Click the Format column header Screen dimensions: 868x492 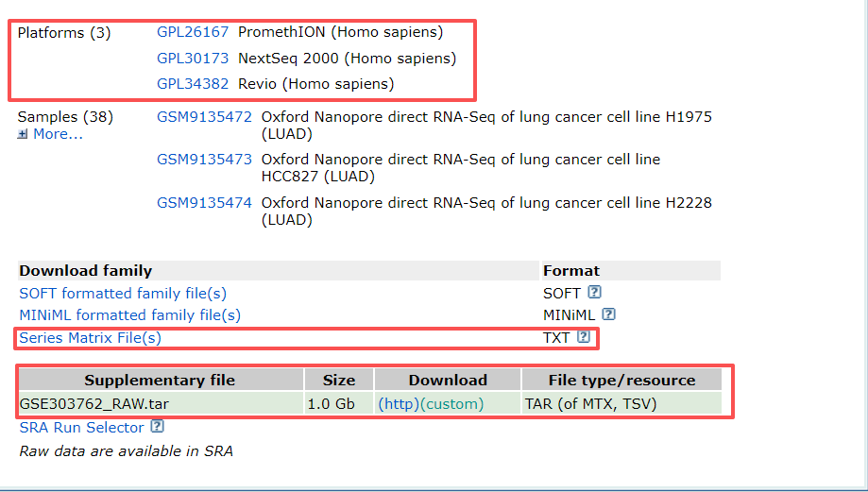pos(631,271)
